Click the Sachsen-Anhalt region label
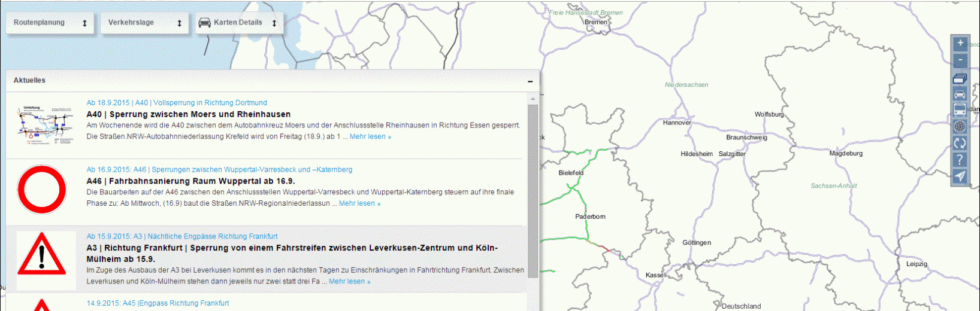Viewport: 980px width, 311px height. [834, 186]
